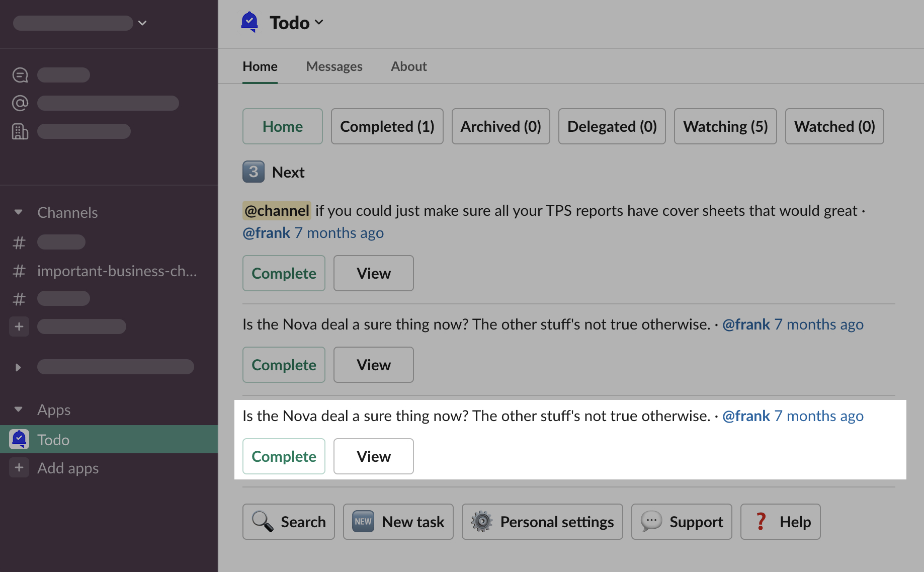Click the @frank link in the highlighted task
The height and width of the screenshot is (572, 924).
746,416
